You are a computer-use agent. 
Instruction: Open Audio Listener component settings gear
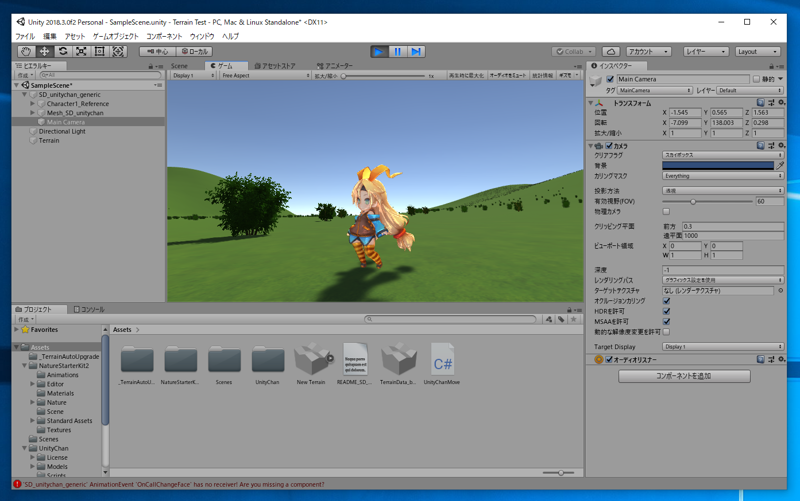click(x=781, y=359)
